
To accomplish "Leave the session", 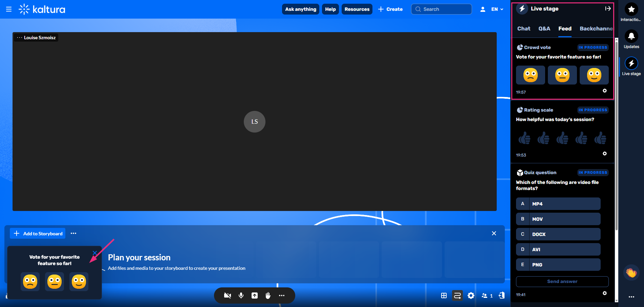I will point(501,296).
